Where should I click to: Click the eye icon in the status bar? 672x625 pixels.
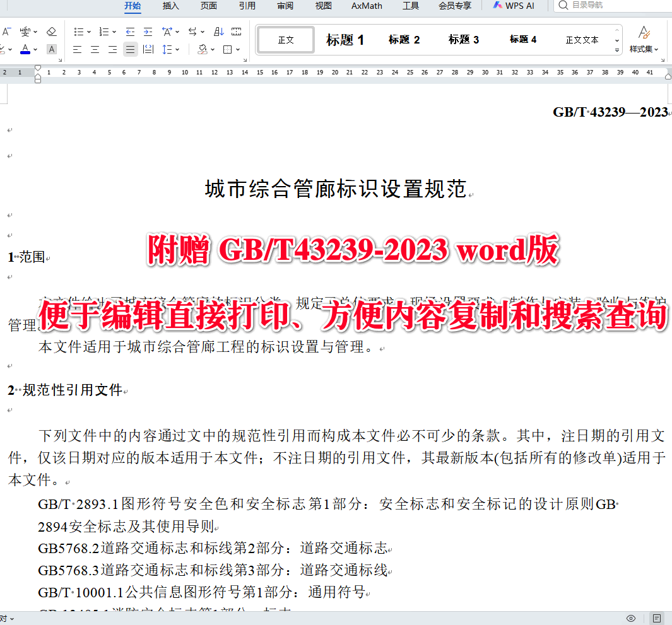coord(630,619)
